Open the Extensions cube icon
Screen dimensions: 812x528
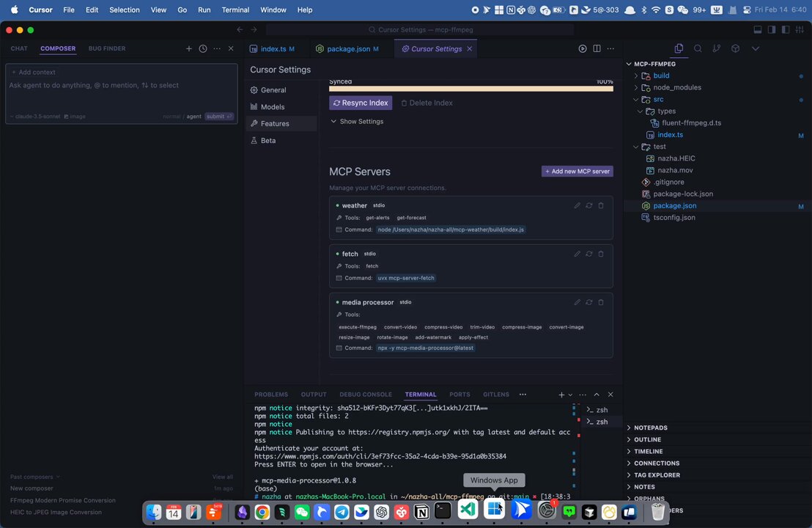(735, 48)
